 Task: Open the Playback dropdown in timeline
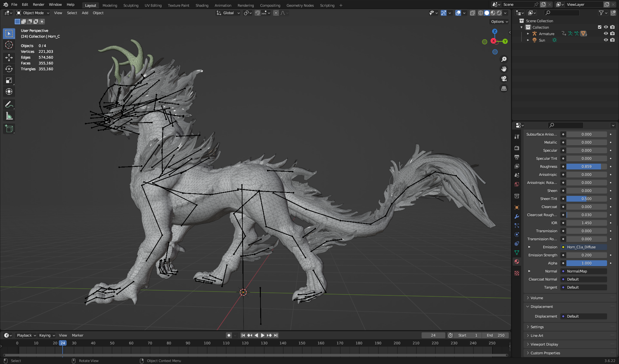[x=26, y=335]
